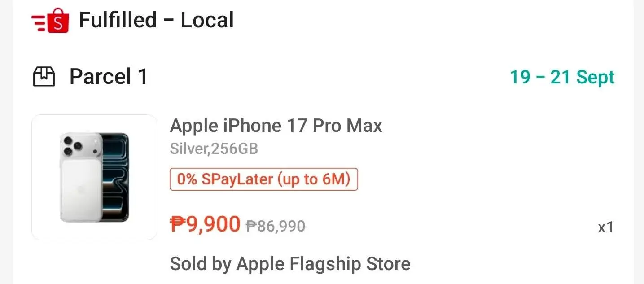Click the up to 6M text in badge
Screen dimensions: 644x284
pos(314,179)
